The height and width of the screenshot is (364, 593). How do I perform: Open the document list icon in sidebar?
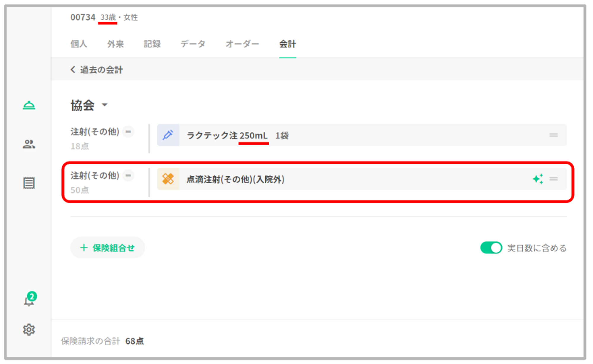29,183
